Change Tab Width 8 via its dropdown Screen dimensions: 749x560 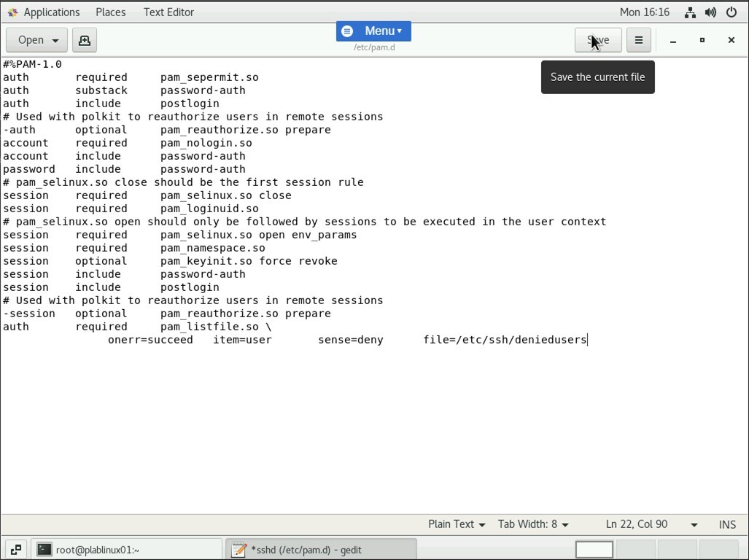pos(533,524)
